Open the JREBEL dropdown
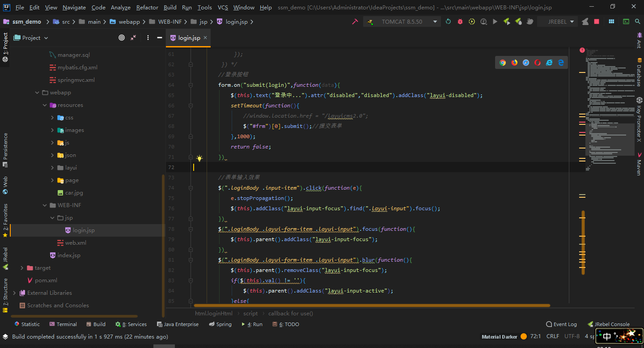Screen dimensions: 644x348 (x=558, y=21)
